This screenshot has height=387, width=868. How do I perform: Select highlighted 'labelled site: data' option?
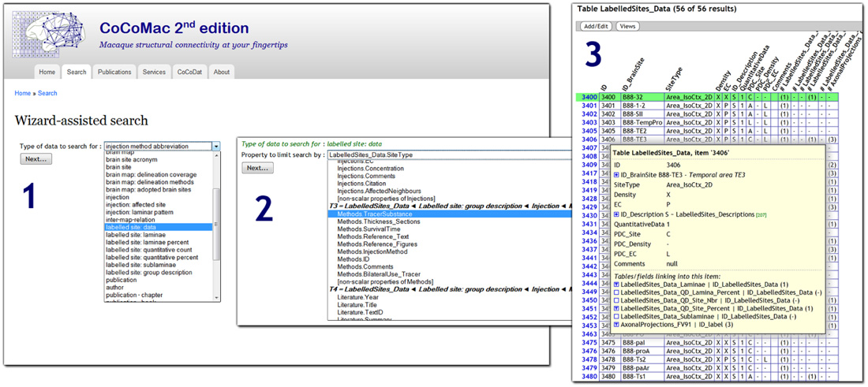159,227
